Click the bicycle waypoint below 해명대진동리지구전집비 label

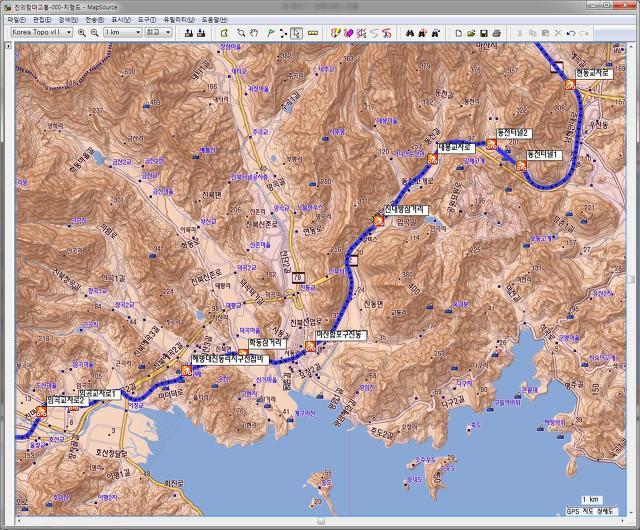point(187,370)
